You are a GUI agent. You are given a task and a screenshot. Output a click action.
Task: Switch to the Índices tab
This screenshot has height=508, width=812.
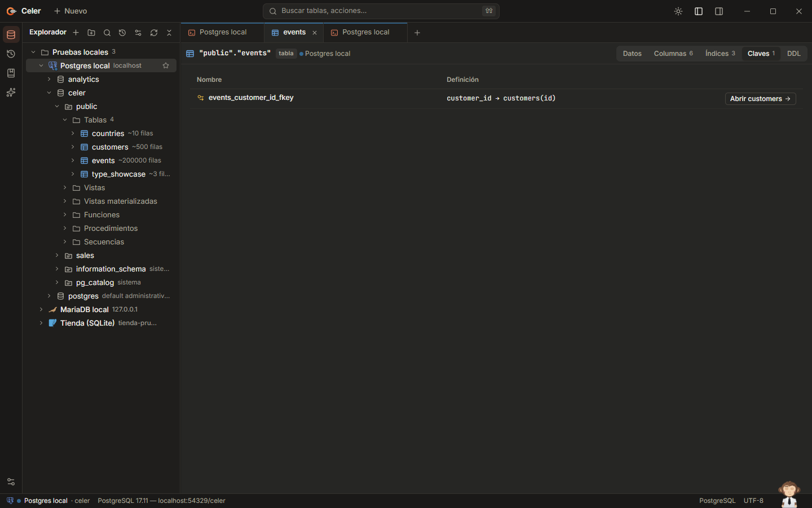coord(720,54)
